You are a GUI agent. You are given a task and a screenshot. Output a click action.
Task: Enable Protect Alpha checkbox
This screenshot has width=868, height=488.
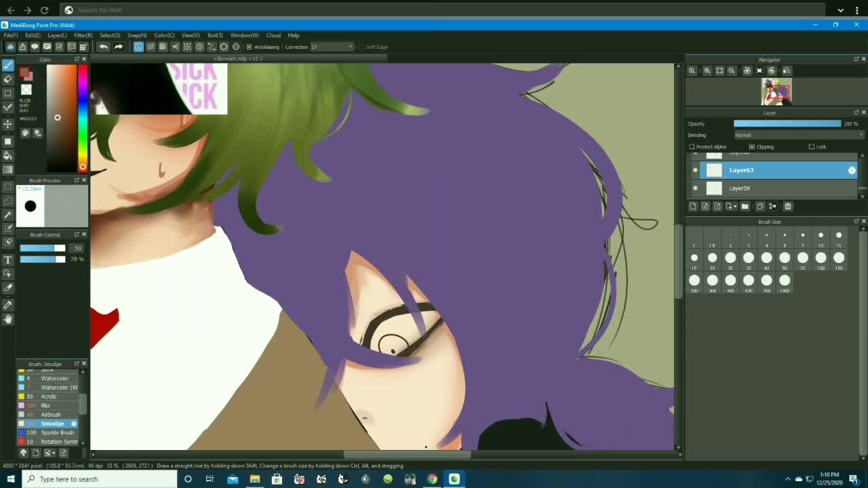[x=692, y=146]
